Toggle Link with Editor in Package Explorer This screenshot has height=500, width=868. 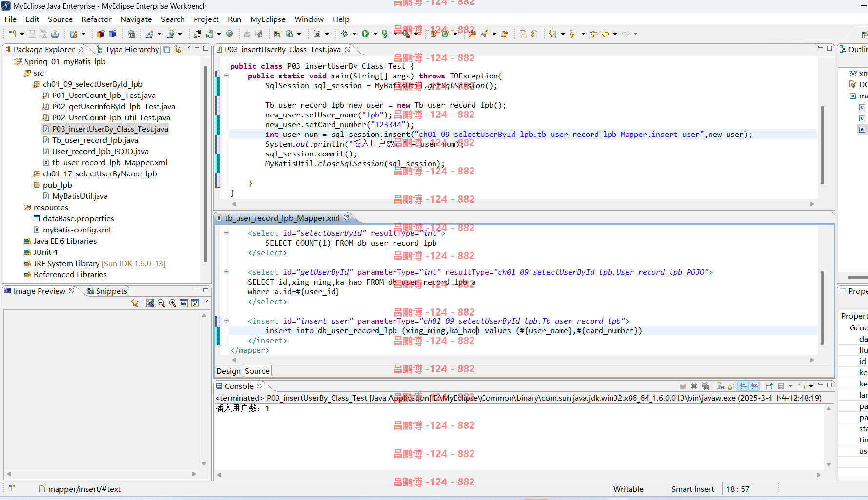pos(178,49)
